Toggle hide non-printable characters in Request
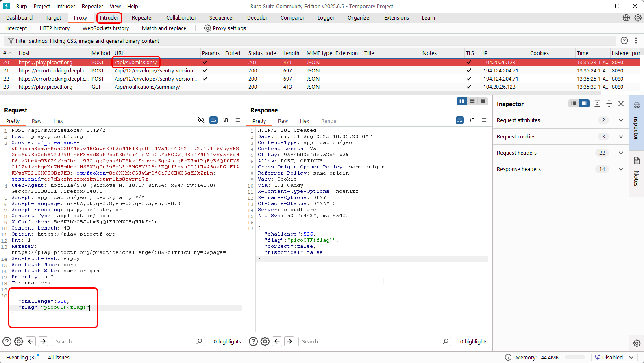 (201, 120)
